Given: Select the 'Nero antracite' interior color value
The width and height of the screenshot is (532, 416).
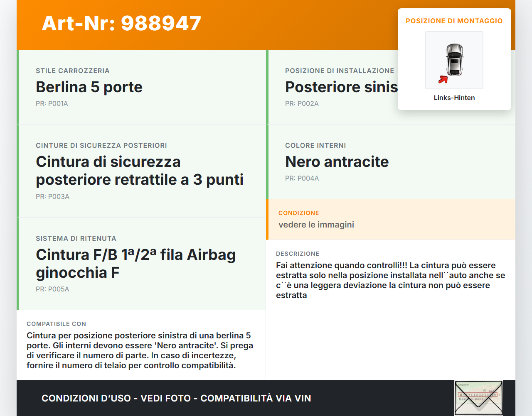Looking at the screenshot, I should pyautogui.click(x=337, y=162).
